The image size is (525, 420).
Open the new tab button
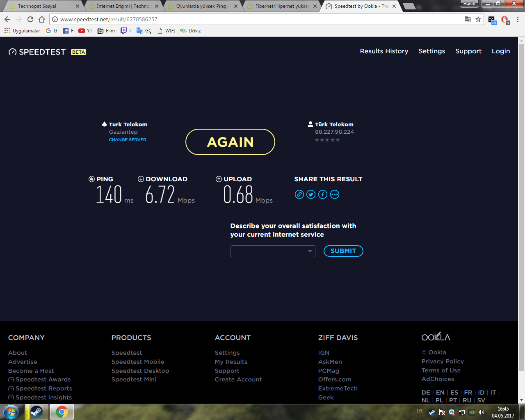click(x=409, y=6)
